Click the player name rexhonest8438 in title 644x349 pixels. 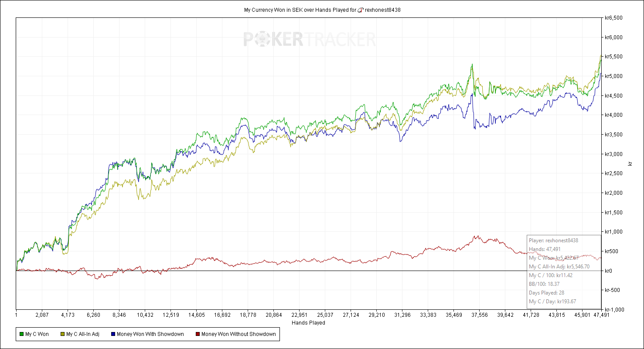[382, 10]
